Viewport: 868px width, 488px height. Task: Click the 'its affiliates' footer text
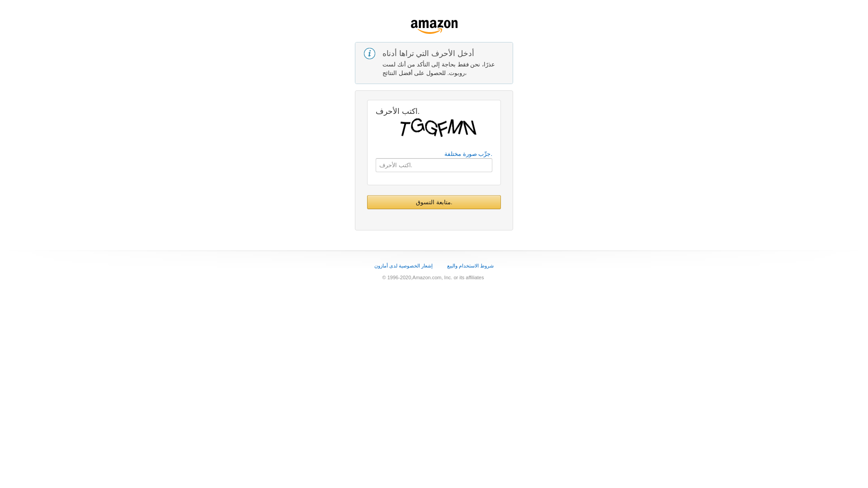click(x=472, y=277)
